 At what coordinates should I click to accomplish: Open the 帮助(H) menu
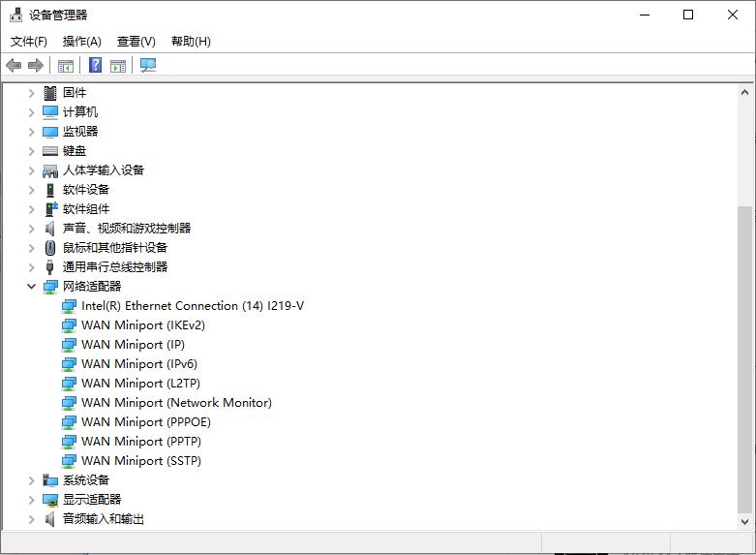(191, 42)
